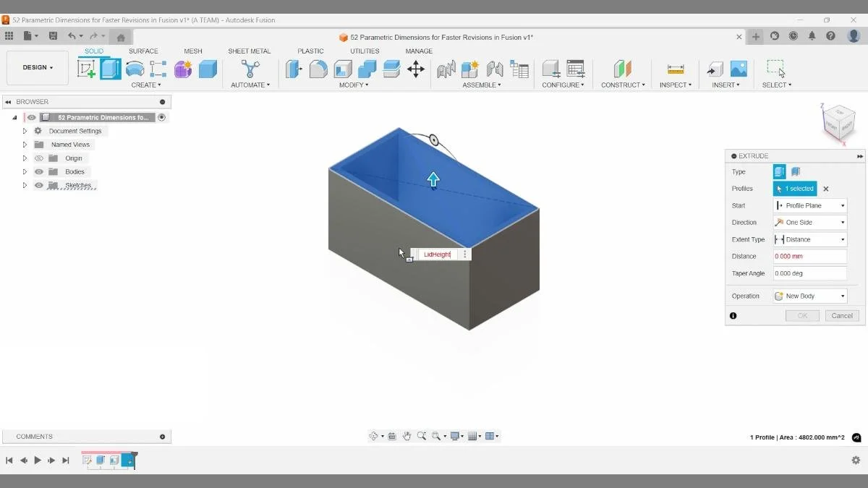The image size is (868, 488).
Task: Click the Insert Canvas image icon
Action: 739,69
